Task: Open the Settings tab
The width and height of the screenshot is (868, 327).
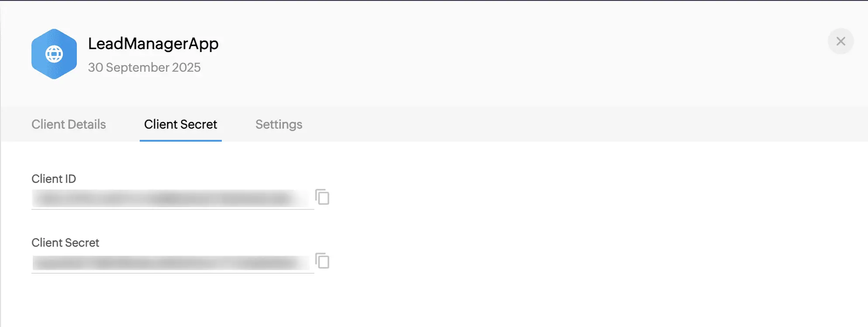Action: point(279,125)
